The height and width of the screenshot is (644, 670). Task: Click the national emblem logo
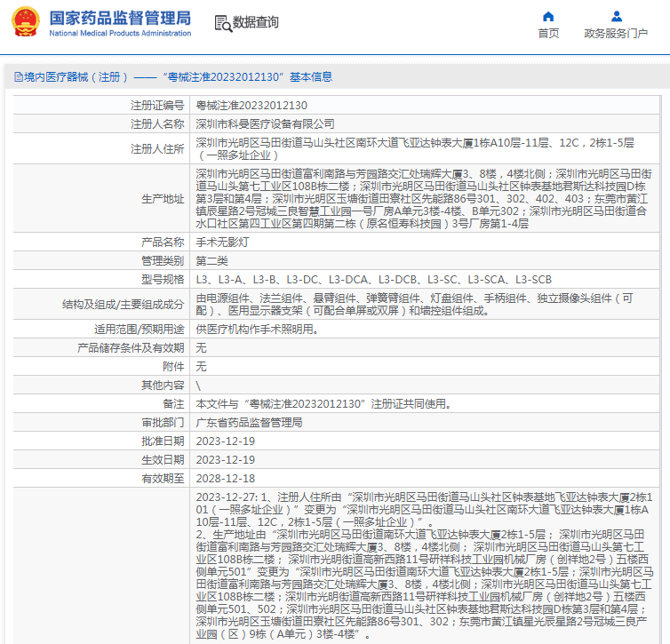pos(26,21)
